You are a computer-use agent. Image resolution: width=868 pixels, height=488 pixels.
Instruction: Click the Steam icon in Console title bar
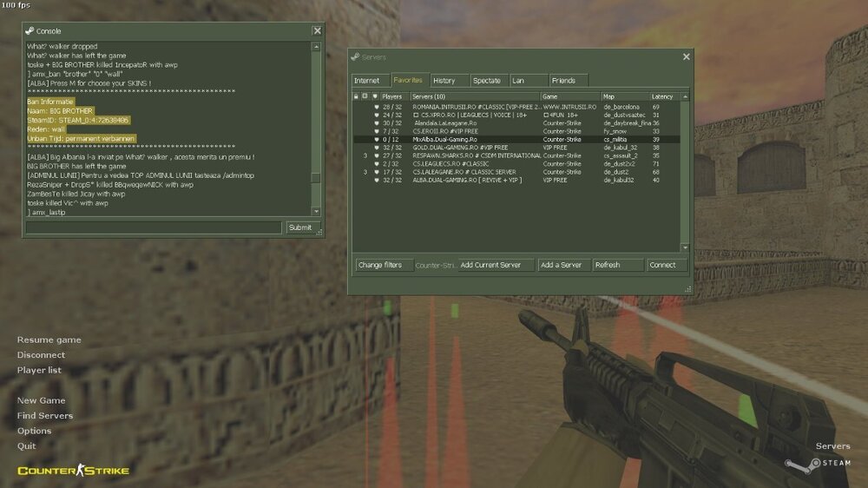pos(30,30)
